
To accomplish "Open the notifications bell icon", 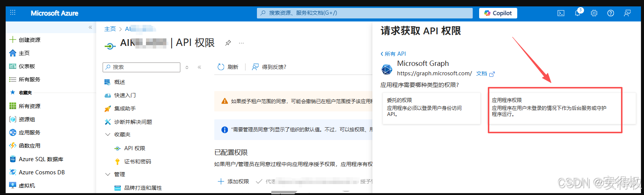I will pos(578,13).
